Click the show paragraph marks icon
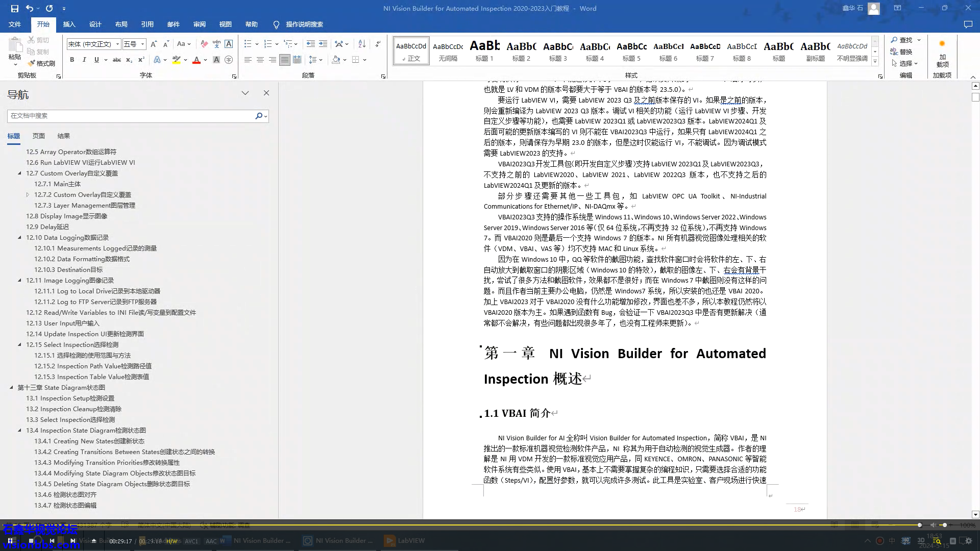This screenshot has width=980, height=551. 378,44
